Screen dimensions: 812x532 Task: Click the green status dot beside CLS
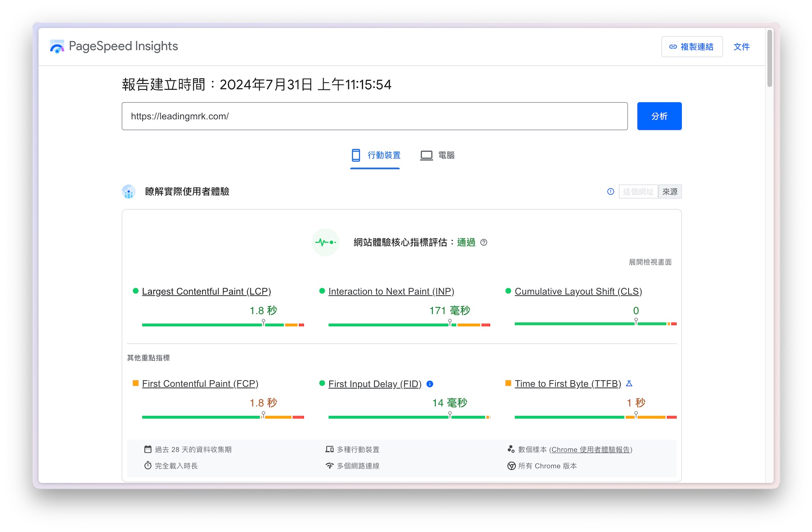508,291
